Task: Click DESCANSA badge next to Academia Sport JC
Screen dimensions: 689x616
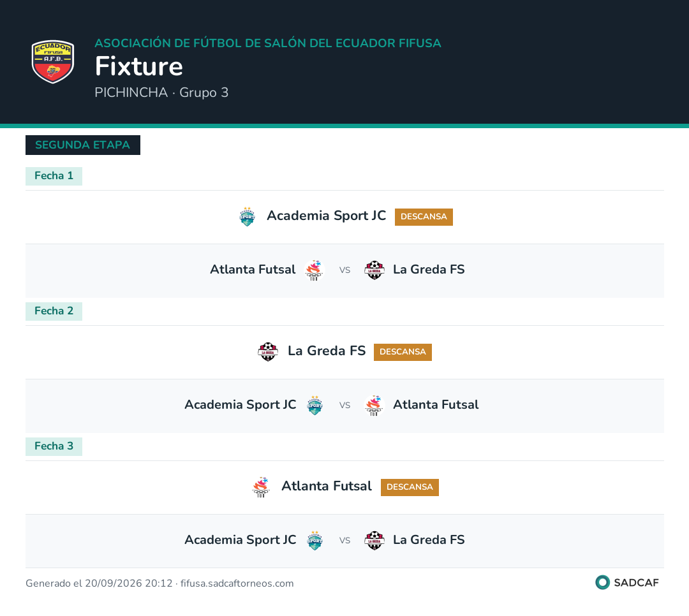Action: click(x=424, y=217)
